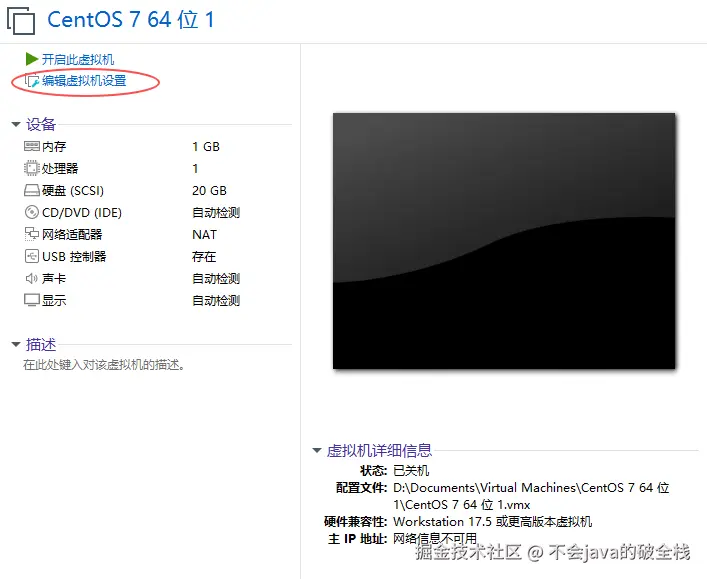The height and width of the screenshot is (579, 707).
Task: Select the 显示 row label
Action: coord(54,301)
